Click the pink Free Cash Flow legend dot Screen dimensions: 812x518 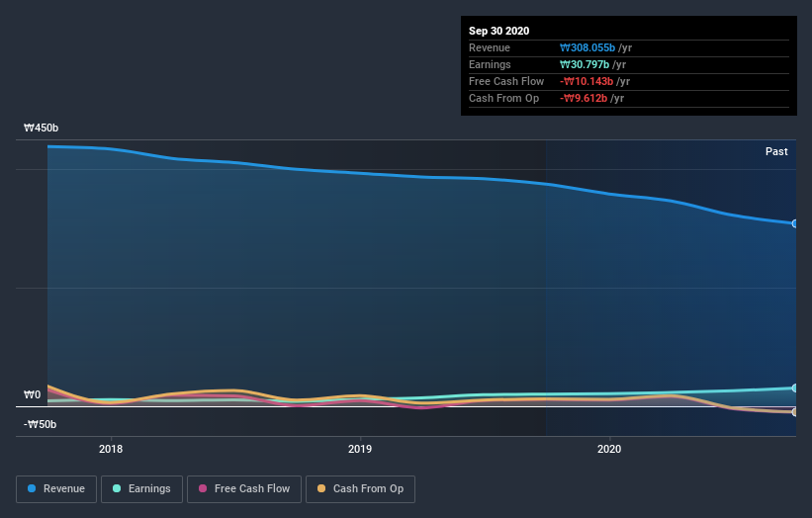pos(203,488)
